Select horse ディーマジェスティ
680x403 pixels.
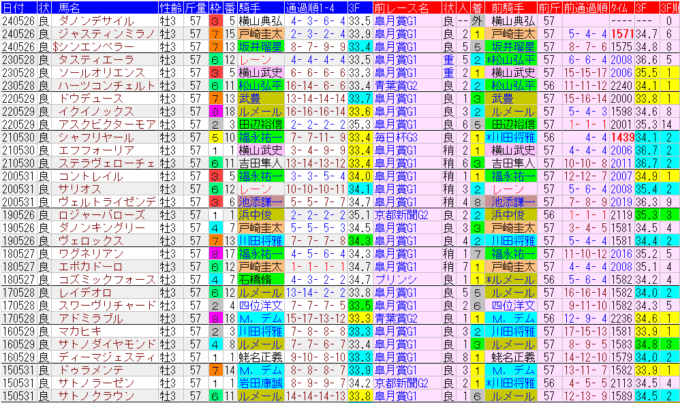(106, 357)
